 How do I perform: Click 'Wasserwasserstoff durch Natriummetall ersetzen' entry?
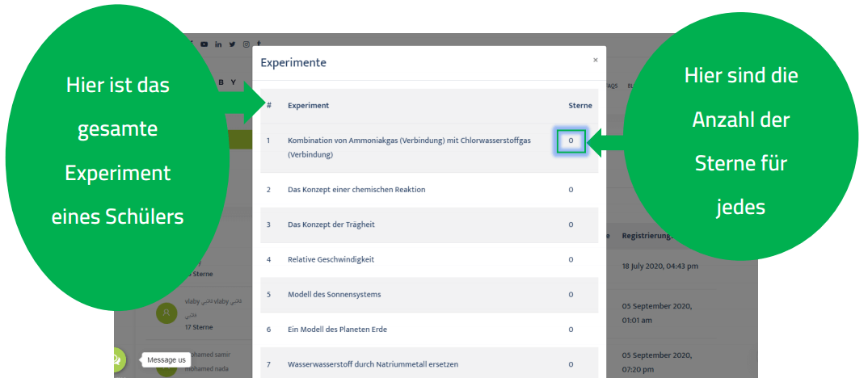[x=374, y=365]
